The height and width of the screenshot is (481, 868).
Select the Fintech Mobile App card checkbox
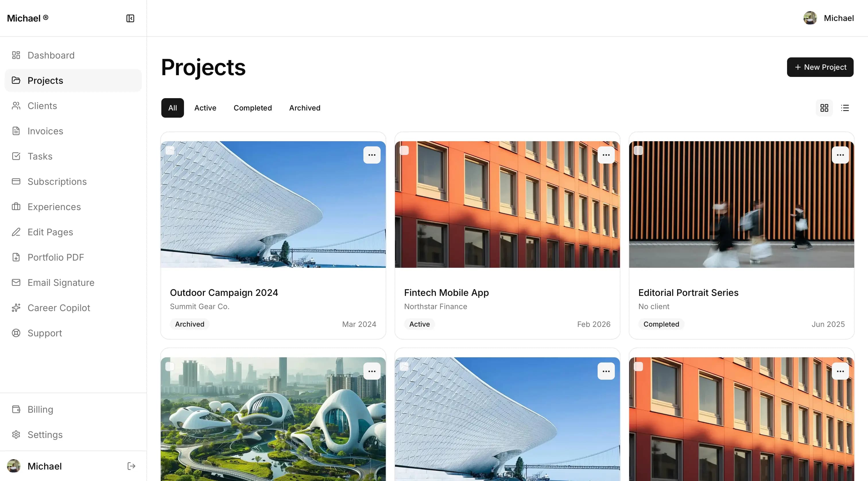(x=404, y=150)
